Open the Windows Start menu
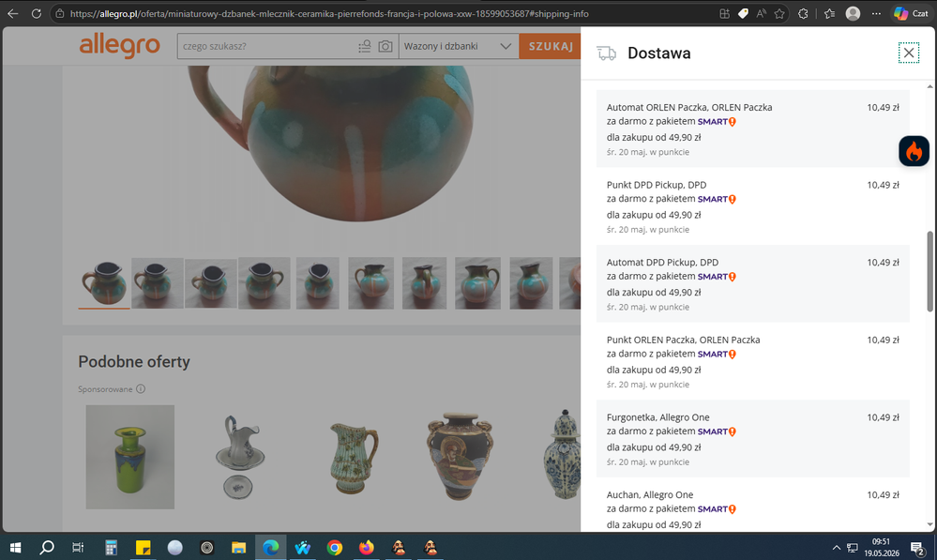 pos(16,547)
